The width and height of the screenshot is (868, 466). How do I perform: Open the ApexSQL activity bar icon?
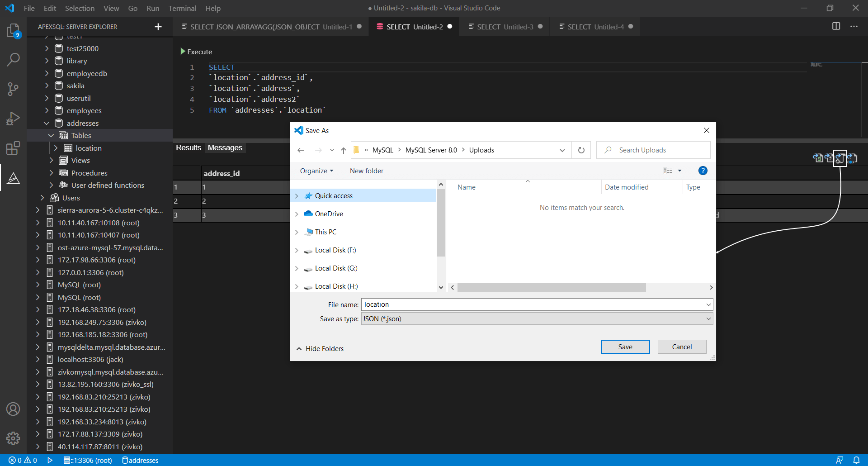pos(13,178)
